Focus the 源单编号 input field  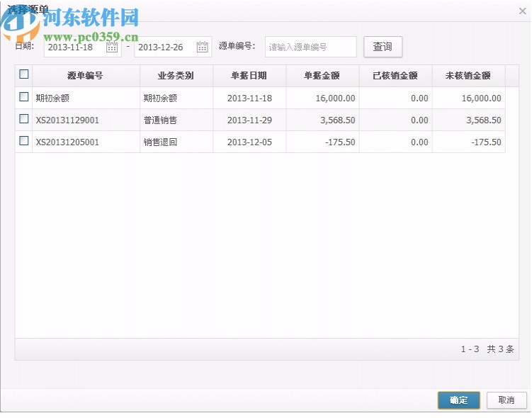click(x=310, y=47)
